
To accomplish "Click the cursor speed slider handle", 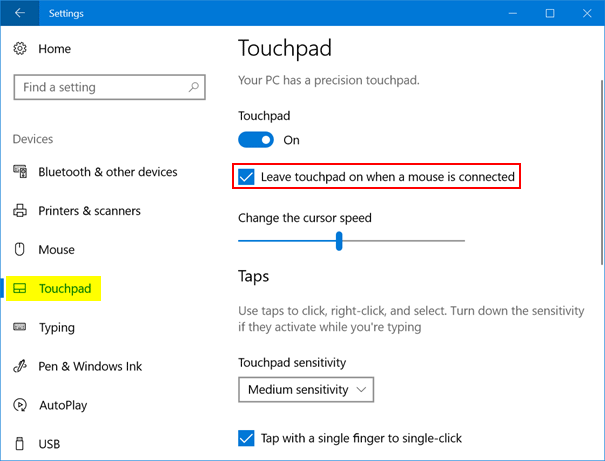I will [340, 240].
